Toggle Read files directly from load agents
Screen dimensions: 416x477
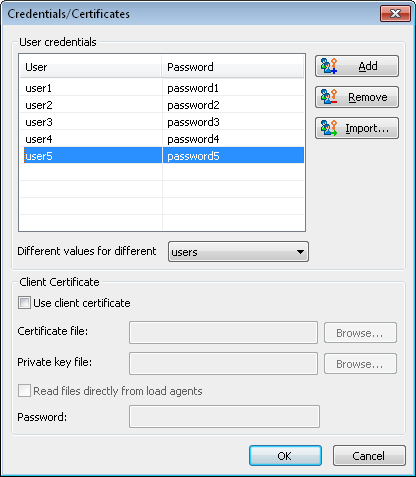pyautogui.click(x=24, y=390)
